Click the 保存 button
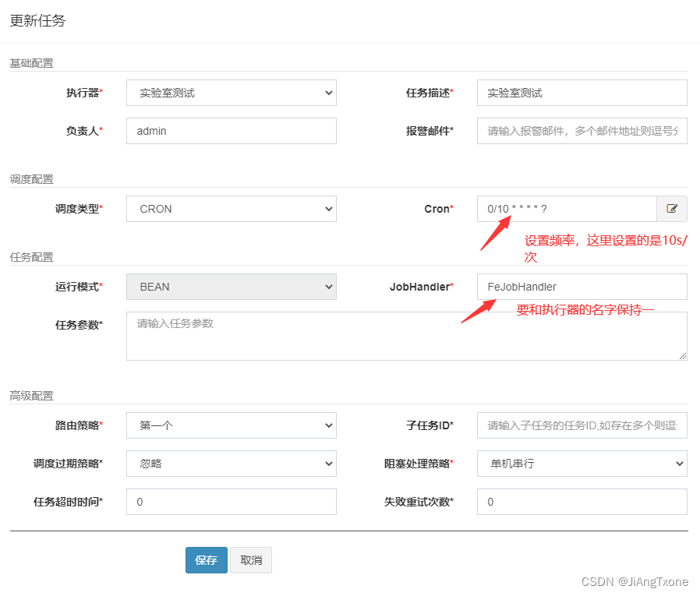This screenshot has height=596, width=700. [207, 560]
